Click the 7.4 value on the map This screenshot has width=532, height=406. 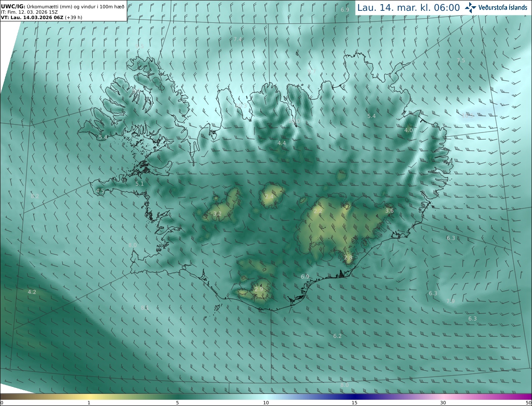point(238,39)
